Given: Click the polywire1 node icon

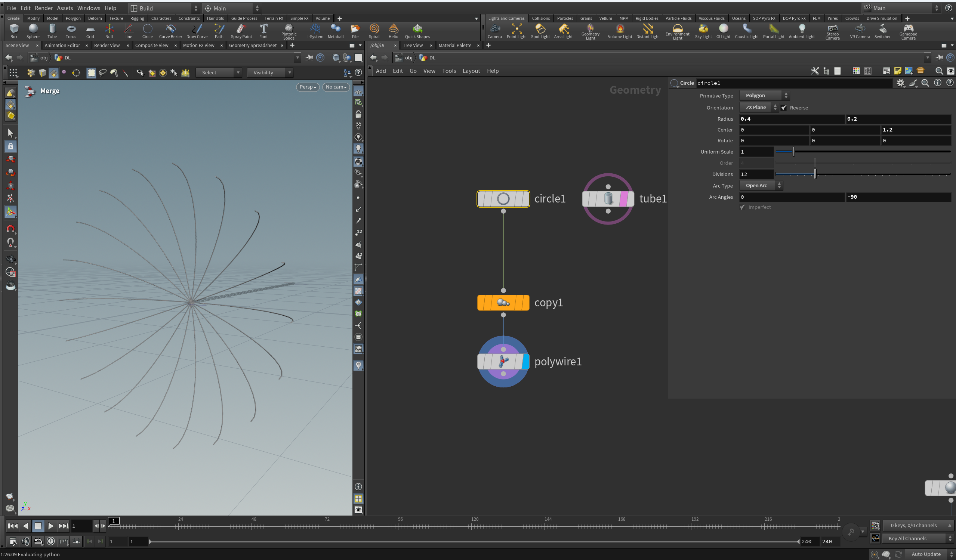Looking at the screenshot, I should point(503,361).
